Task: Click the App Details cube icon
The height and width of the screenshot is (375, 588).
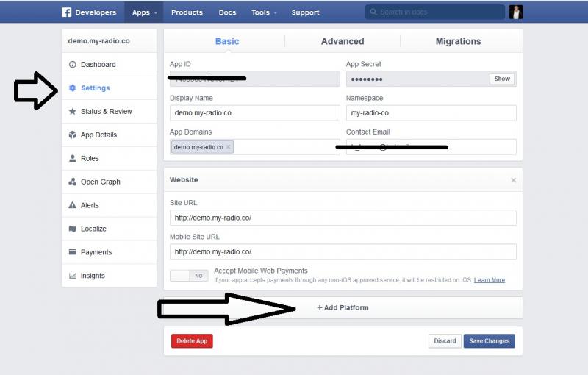Action: pos(73,135)
